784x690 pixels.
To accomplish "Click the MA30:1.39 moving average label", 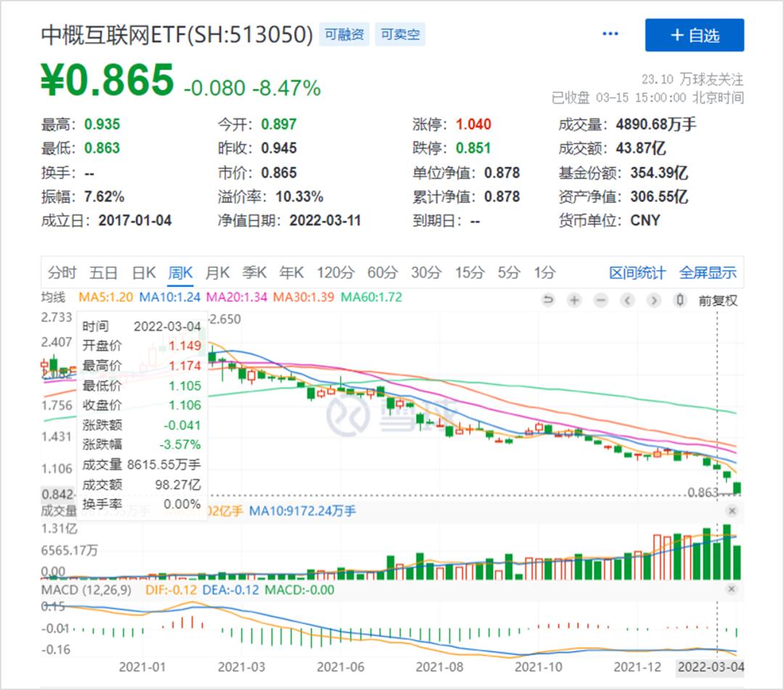I will [303, 297].
